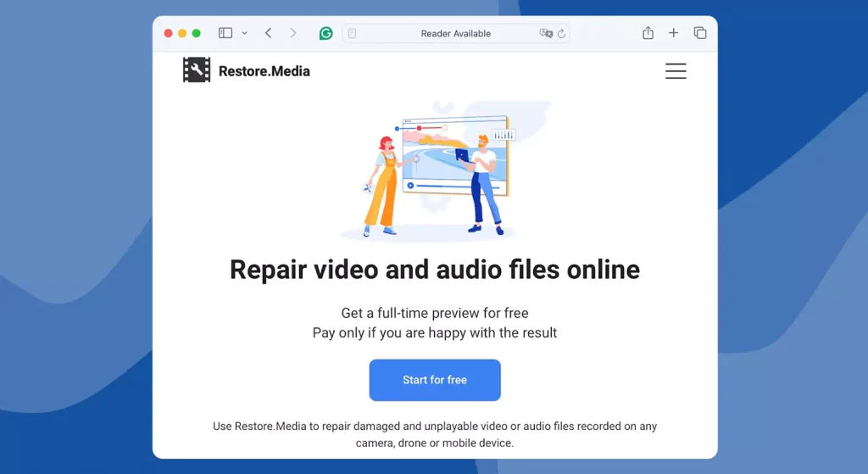Image resolution: width=868 pixels, height=474 pixels.
Task: Open the hamburger navigation menu
Action: coord(676,71)
